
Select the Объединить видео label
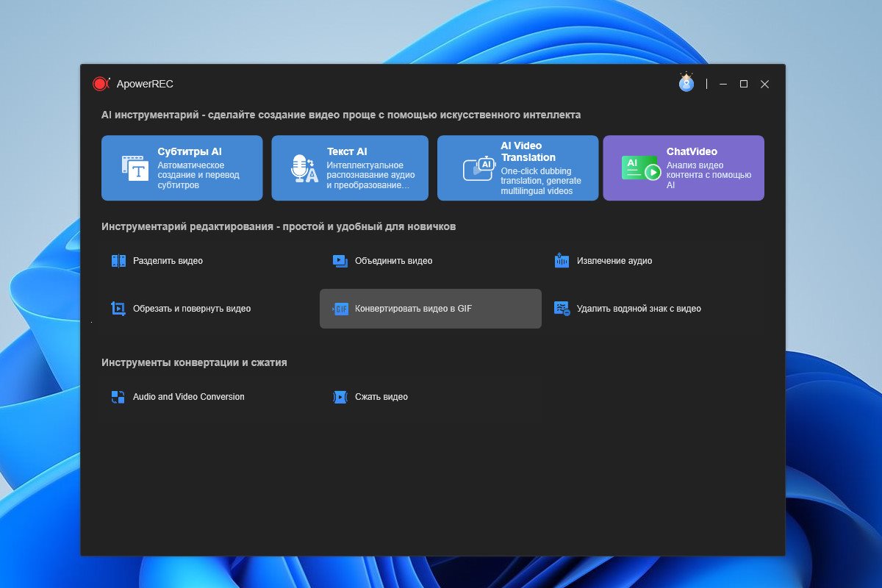coord(393,261)
